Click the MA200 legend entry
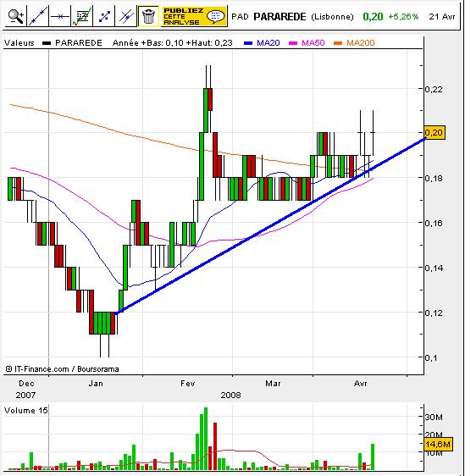Image resolution: width=465 pixels, height=476 pixels. click(354, 43)
